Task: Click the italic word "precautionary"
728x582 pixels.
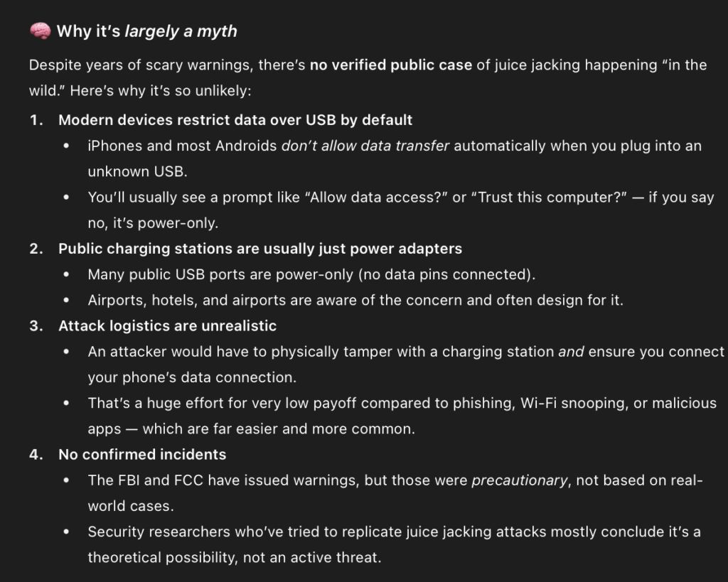Action: pos(520,480)
